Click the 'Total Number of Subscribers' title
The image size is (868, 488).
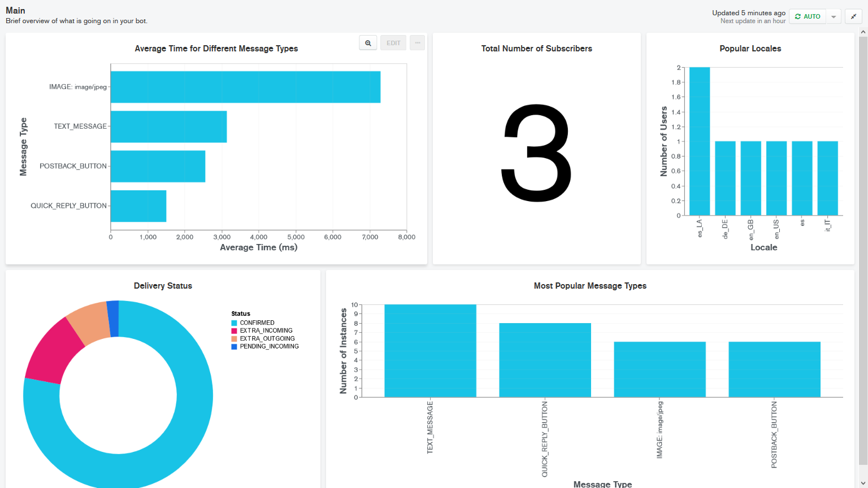[x=537, y=49]
